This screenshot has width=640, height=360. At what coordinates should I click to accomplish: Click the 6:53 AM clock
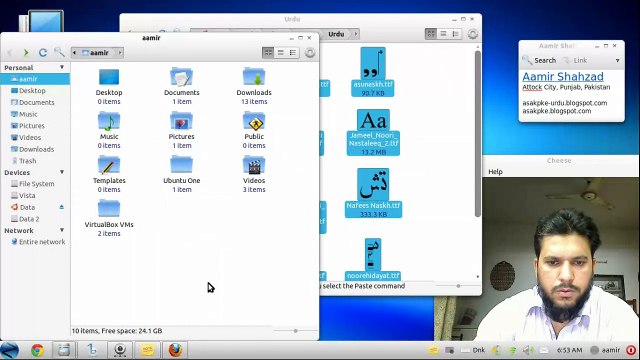tap(569, 350)
